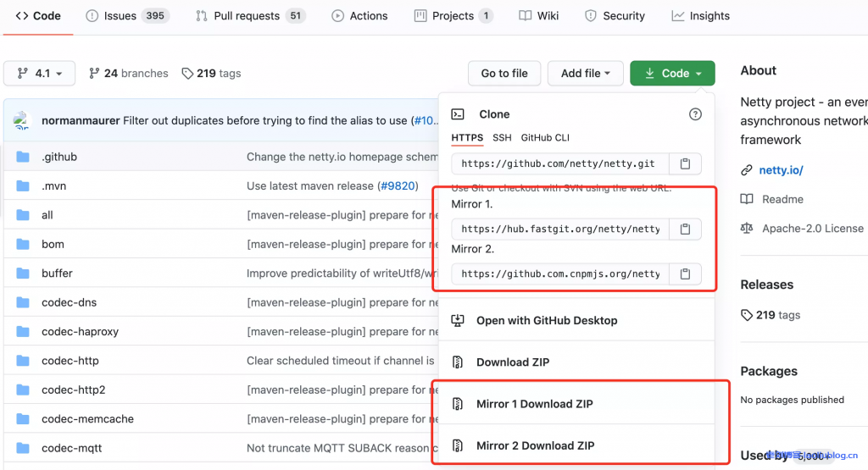Click Mirror 1 Download ZIP

(534, 404)
